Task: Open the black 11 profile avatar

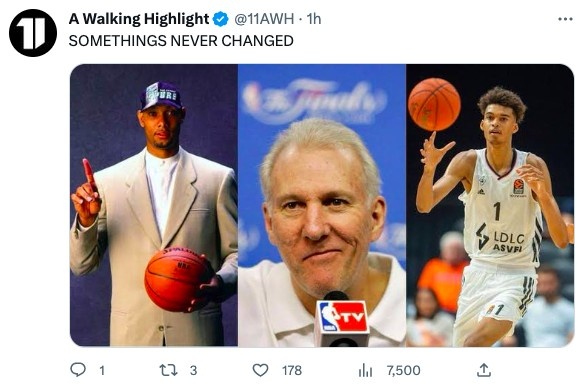Action: (x=33, y=33)
